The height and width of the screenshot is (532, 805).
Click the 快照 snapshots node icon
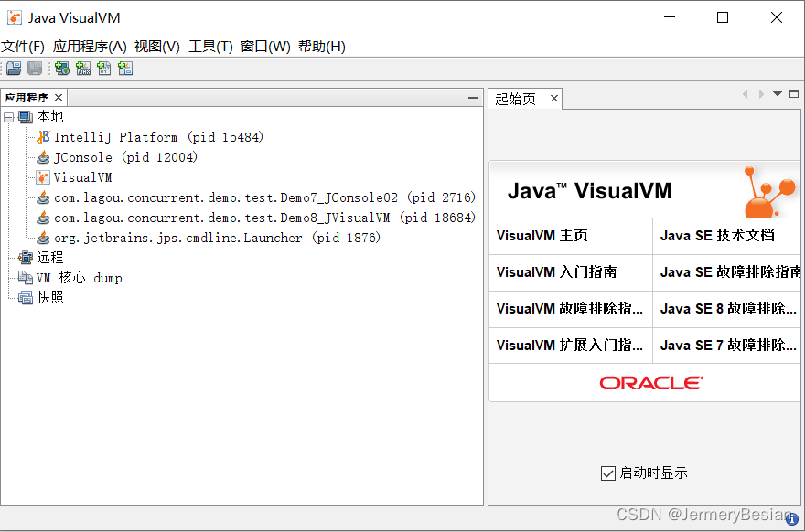[26, 298]
